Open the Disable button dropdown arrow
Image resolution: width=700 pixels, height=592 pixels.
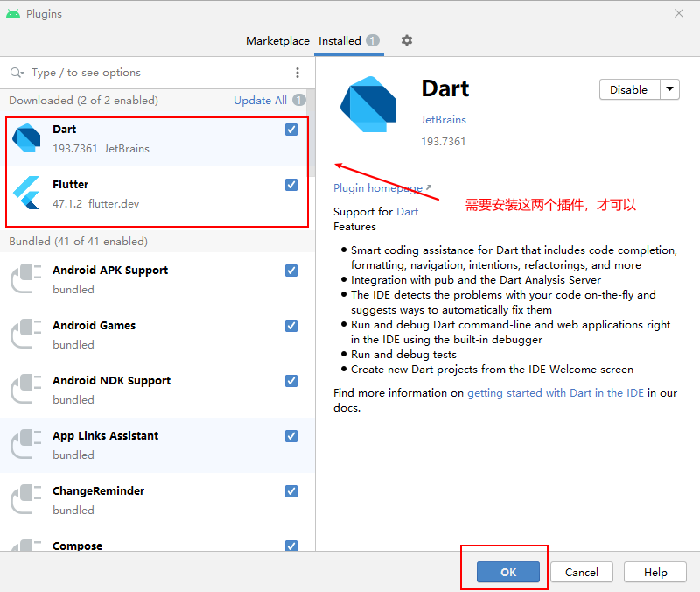(x=669, y=89)
